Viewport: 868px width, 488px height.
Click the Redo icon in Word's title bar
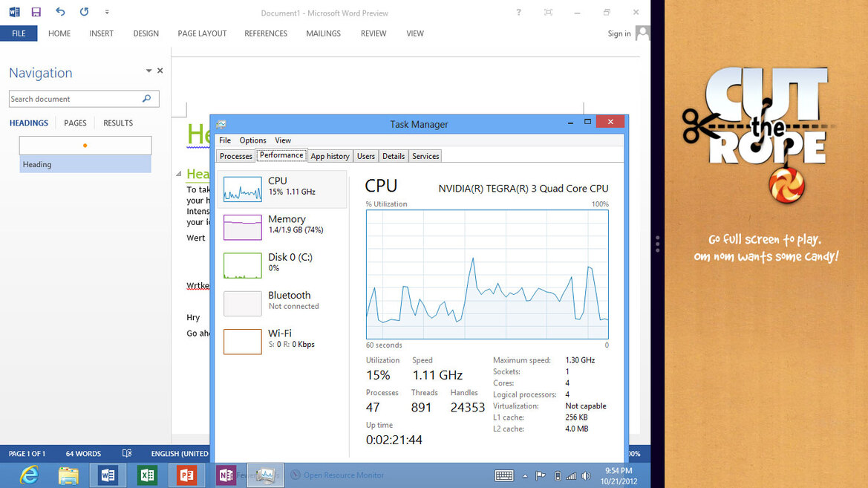click(x=84, y=12)
